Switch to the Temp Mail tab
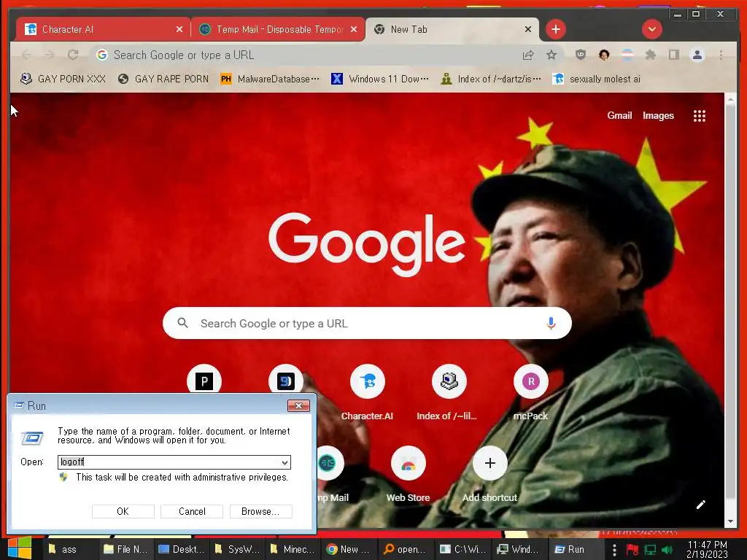This screenshot has height=560, width=747. point(278,29)
